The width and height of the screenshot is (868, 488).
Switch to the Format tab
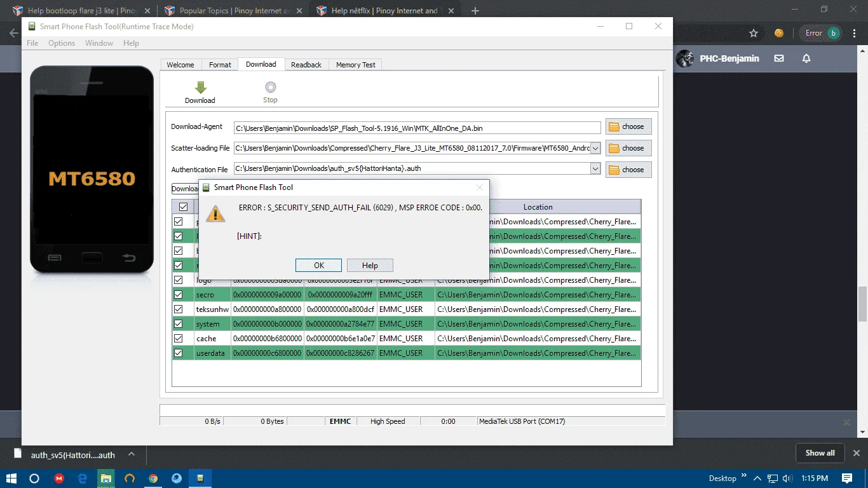(220, 65)
